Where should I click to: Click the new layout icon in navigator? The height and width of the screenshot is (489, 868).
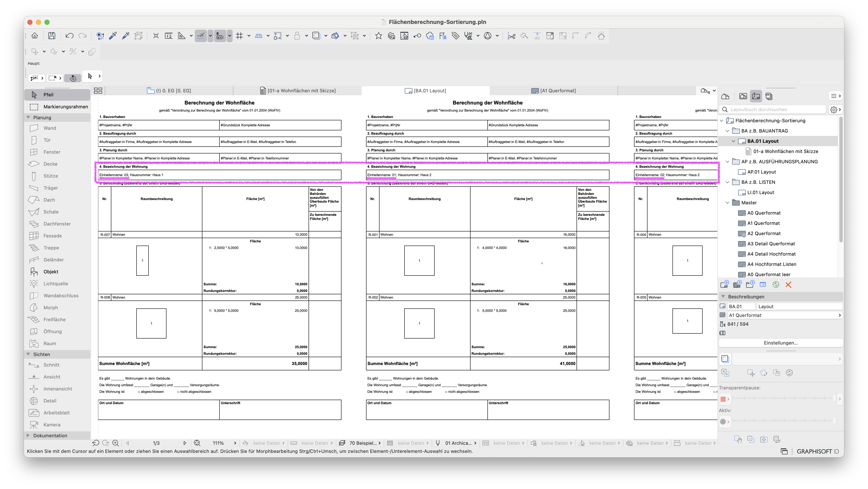coord(724,284)
